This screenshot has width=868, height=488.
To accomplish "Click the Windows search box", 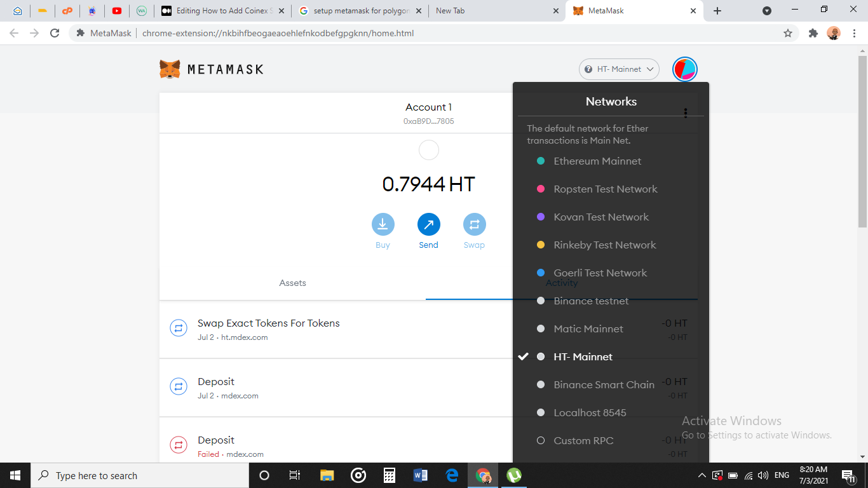I will (139, 475).
